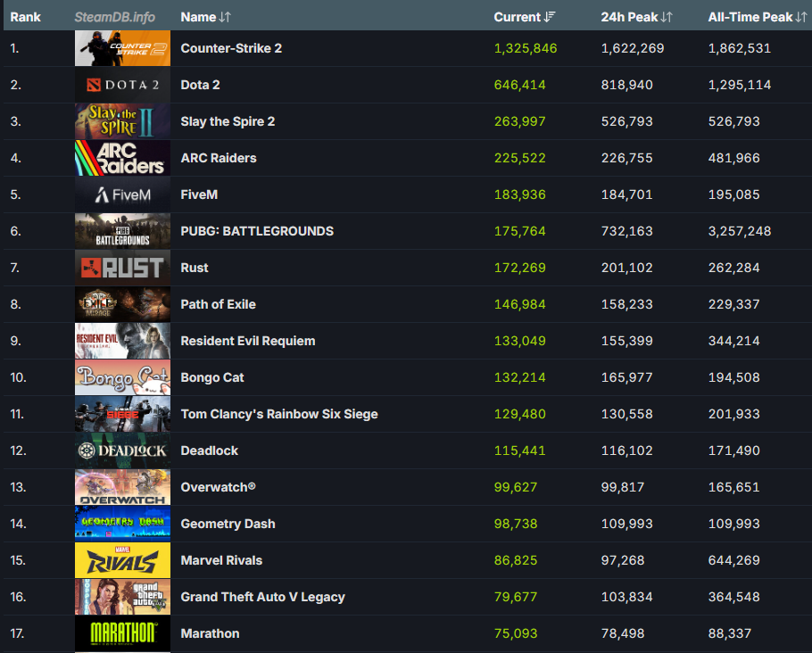Open Marathon logo thumbnail
This screenshot has height=653, width=812.
(x=122, y=634)
